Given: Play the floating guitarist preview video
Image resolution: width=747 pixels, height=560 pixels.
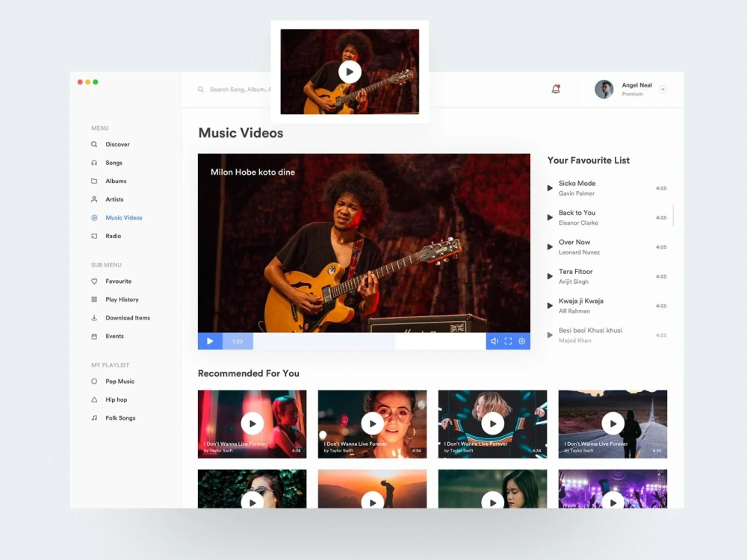Looking at the screenshot, I should (350, 72).
